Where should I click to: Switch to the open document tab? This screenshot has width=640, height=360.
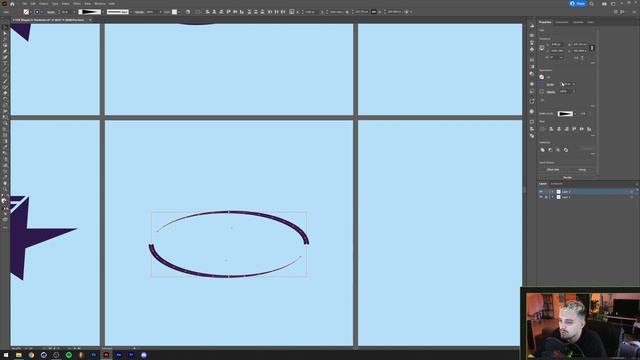pos(49,20)
